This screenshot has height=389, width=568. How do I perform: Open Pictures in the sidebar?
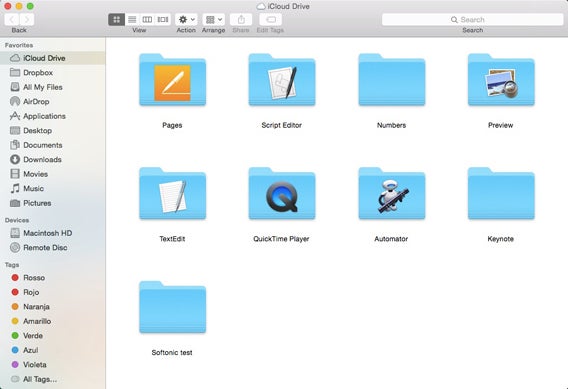click(53, 203)
